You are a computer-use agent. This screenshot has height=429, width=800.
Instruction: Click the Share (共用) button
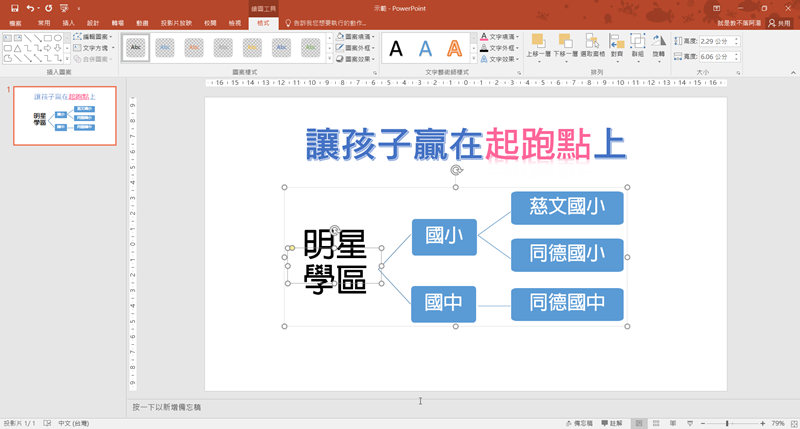pos(778,22)
